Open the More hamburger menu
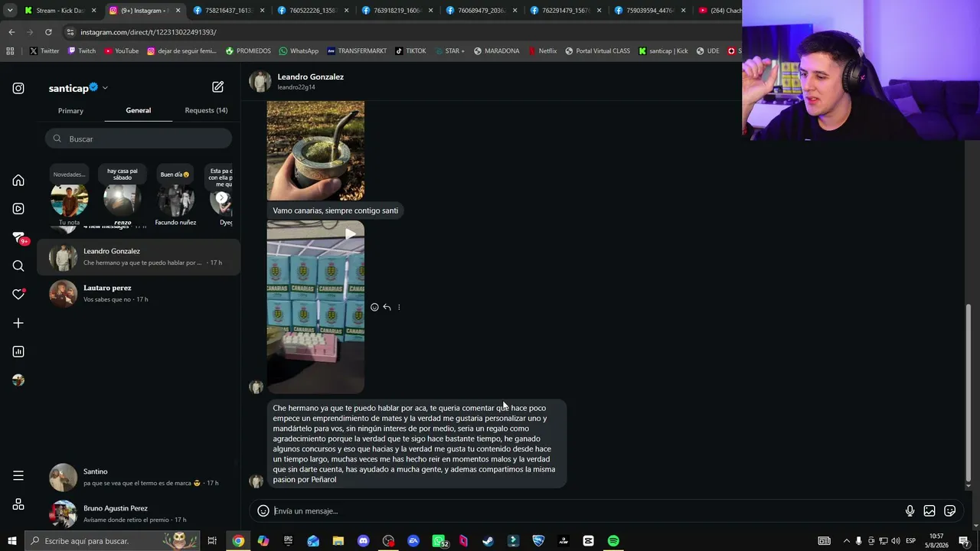Viewport: 980px width, 551px height. click(18, 476)
